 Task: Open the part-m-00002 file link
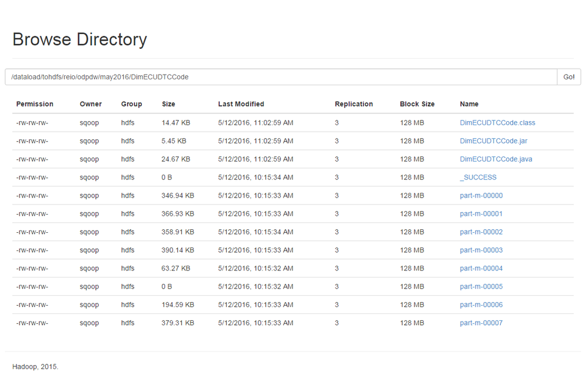[481, 232]
